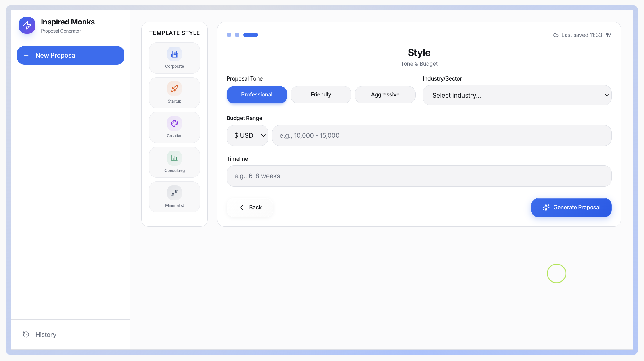This screenshot has width=644, height=361.
Task: Select the Consulting chart template icon
Action: 174,158
